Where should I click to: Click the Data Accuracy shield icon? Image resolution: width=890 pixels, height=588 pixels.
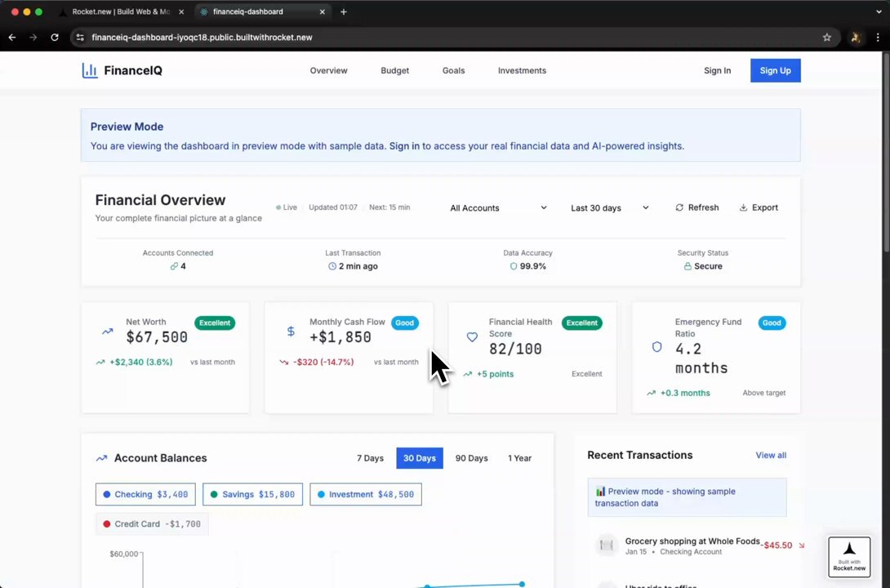[x=513, y=266]
